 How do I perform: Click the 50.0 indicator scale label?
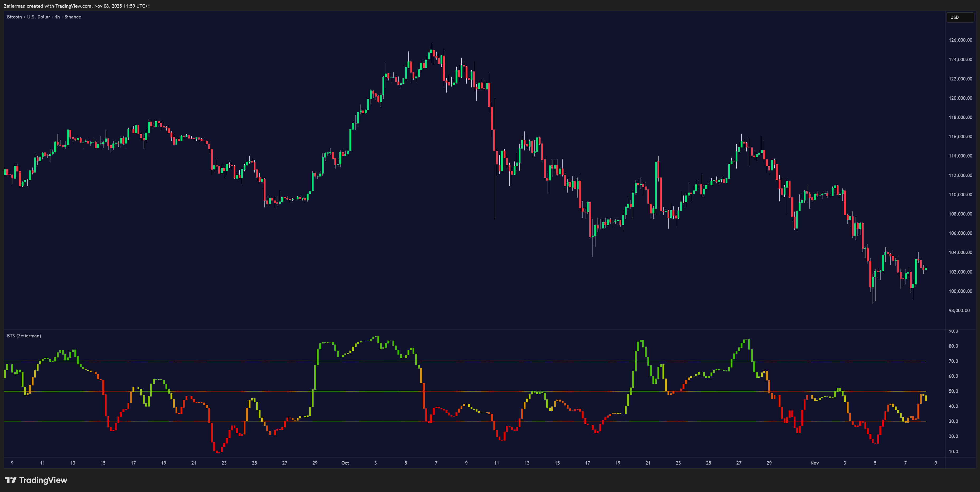coord(953,391)
